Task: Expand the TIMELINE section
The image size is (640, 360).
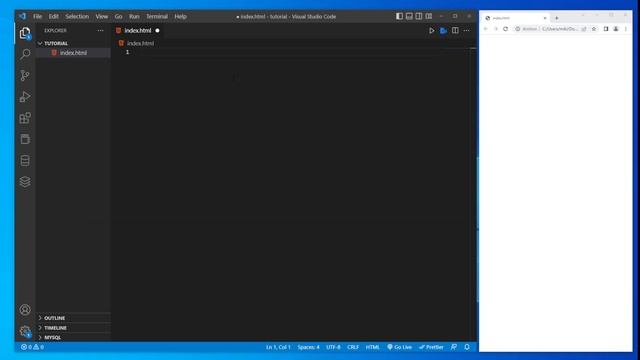Action: 55,328
